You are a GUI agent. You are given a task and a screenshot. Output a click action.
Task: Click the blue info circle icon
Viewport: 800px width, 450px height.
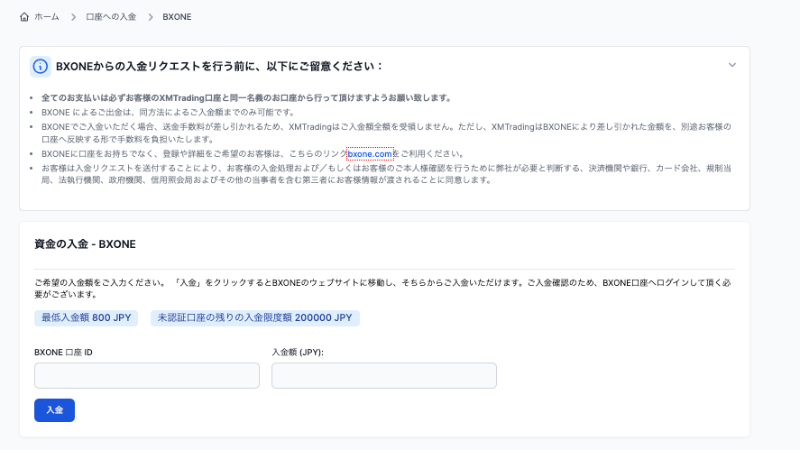click(x=40, y=66)
